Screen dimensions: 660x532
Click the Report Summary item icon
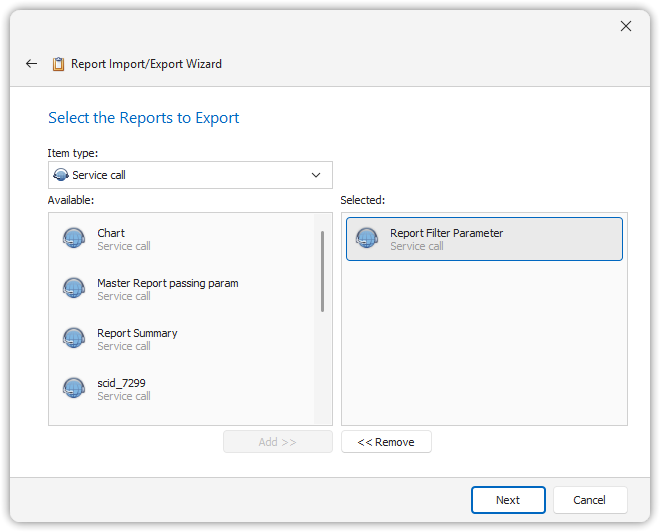click(x=74, y=338)
